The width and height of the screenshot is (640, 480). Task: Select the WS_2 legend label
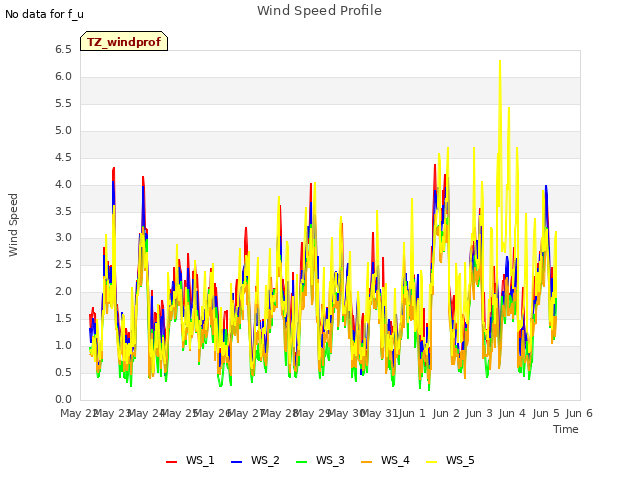265,460
